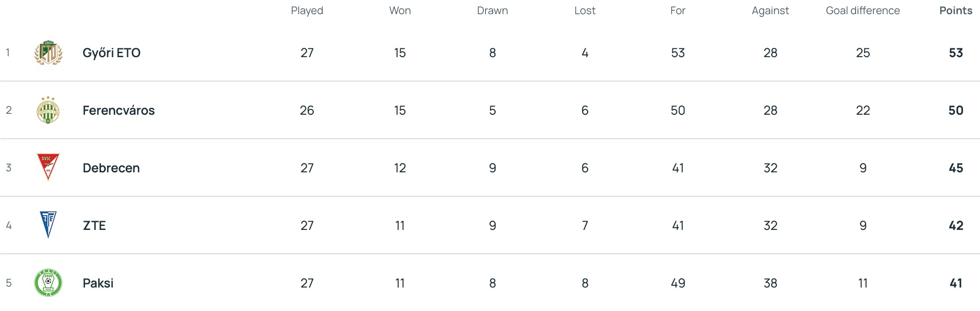Click the Won column header
980x311 pixels.
(x=400, y=11)
